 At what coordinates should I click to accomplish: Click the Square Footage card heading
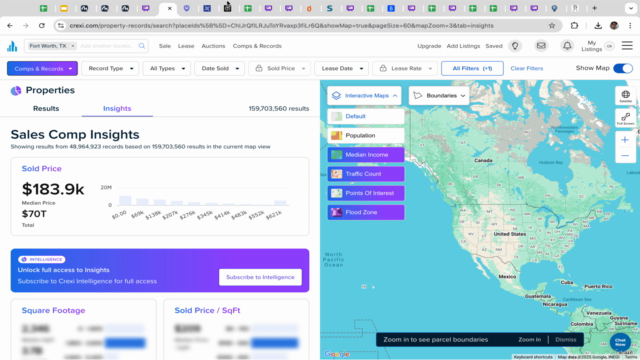coord(53,311)
